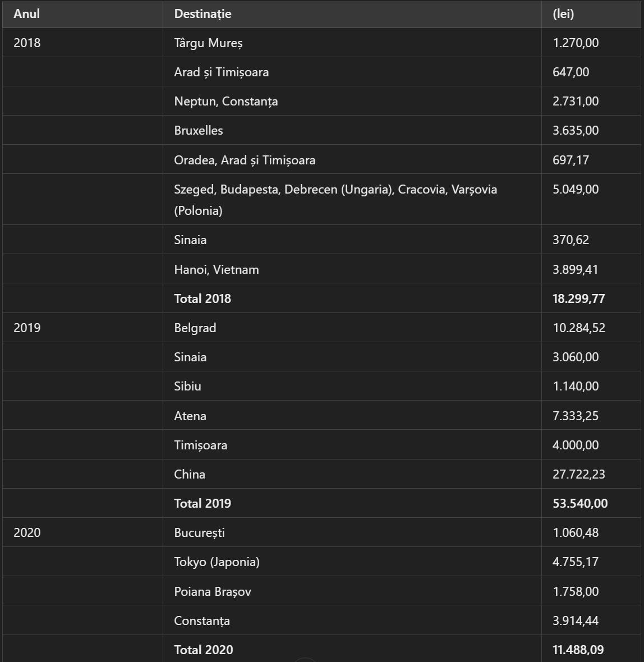Click the Destinație column header
The image size is (644, 662).
pyautogui.click(x=203, y=14)
